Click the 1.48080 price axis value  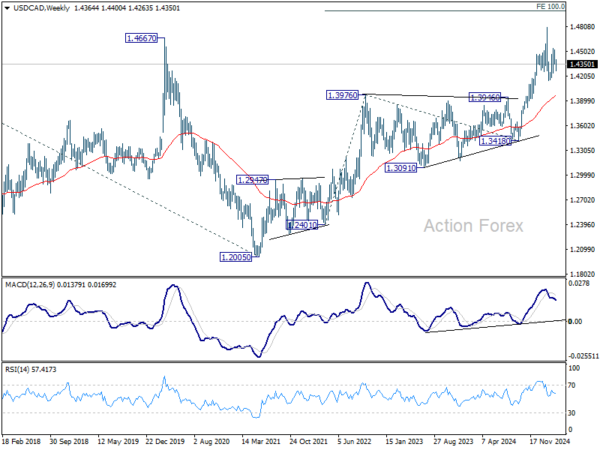582,27
